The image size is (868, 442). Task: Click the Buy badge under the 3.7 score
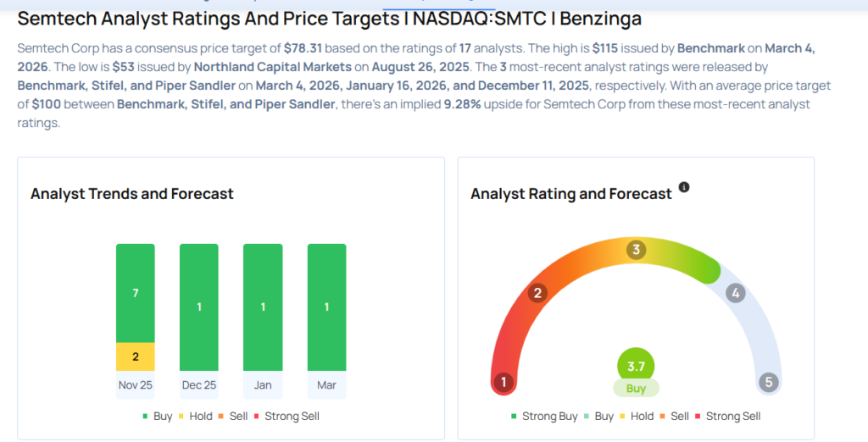click(636, 389)
